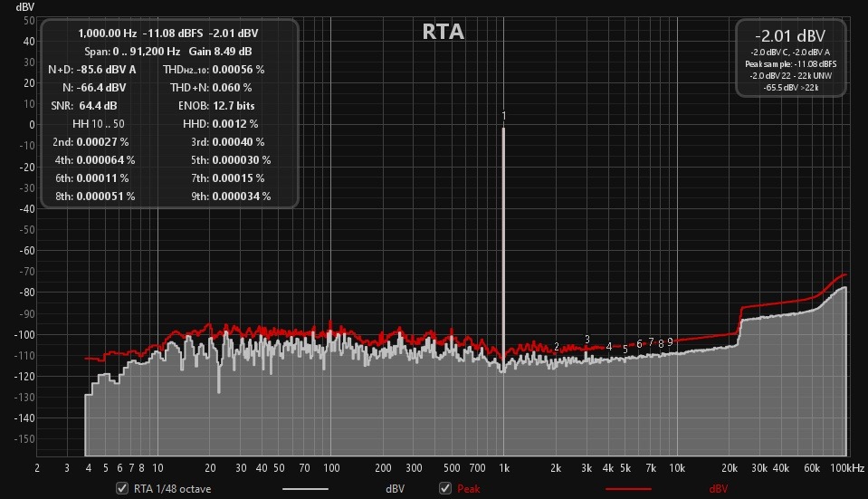
Task: Click the -100 level axis label
Action: click(x=24, y=334)
